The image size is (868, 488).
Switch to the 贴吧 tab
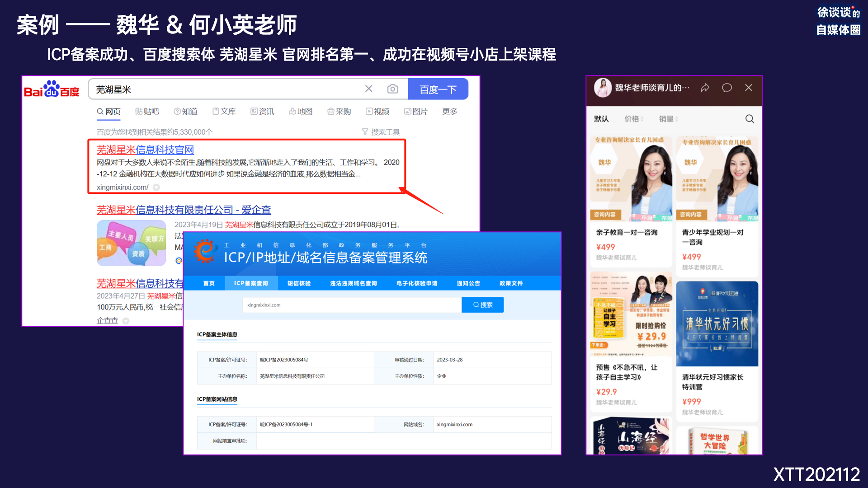(147, 112)
